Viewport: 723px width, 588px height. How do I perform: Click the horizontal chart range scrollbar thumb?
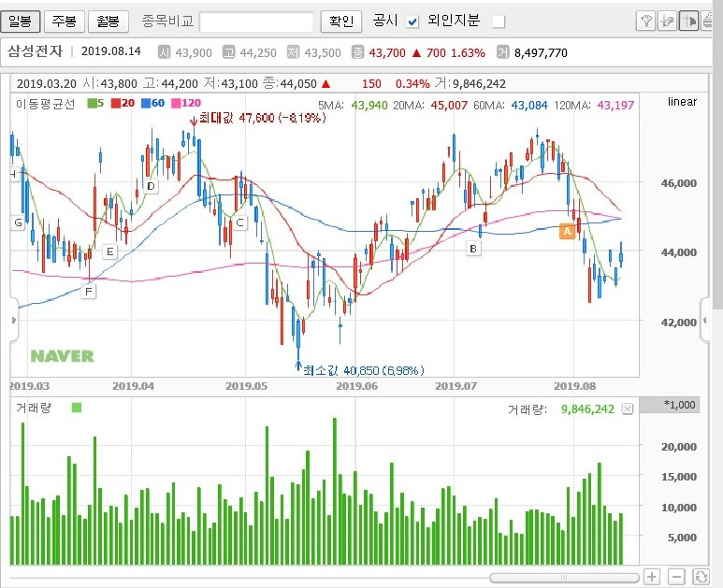coord(564,578)
